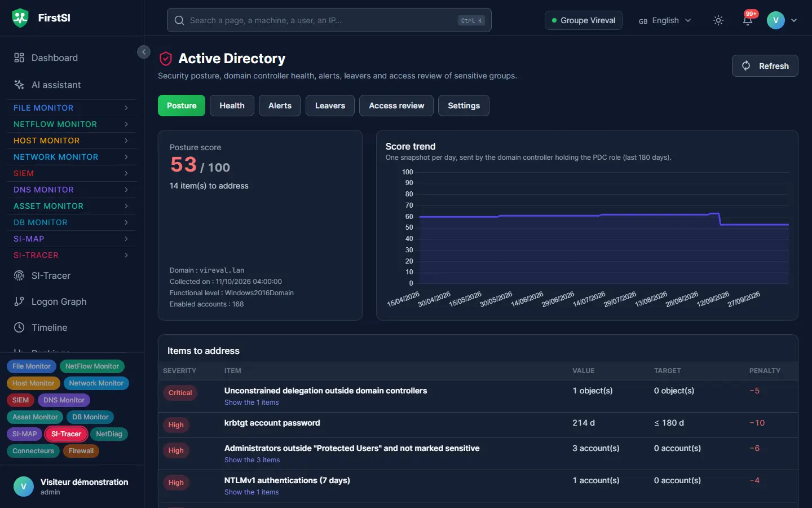Image resolution: width=812 pixels, height=508 pixels.
Task: Show the 3 items under Administrators row
Action: 252,460
